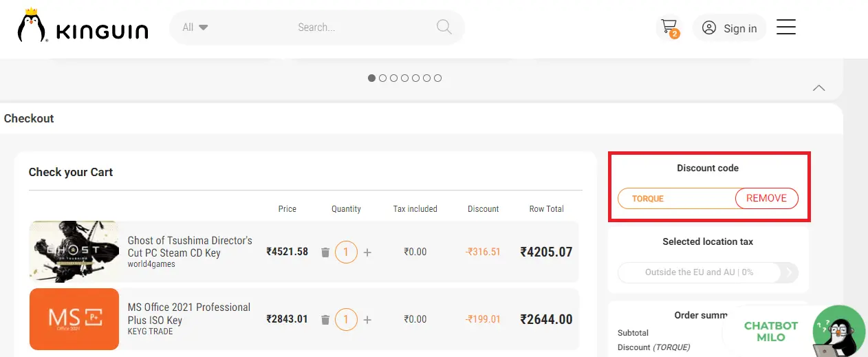
Task: Focus the Search input field
Action: (316, 28)
